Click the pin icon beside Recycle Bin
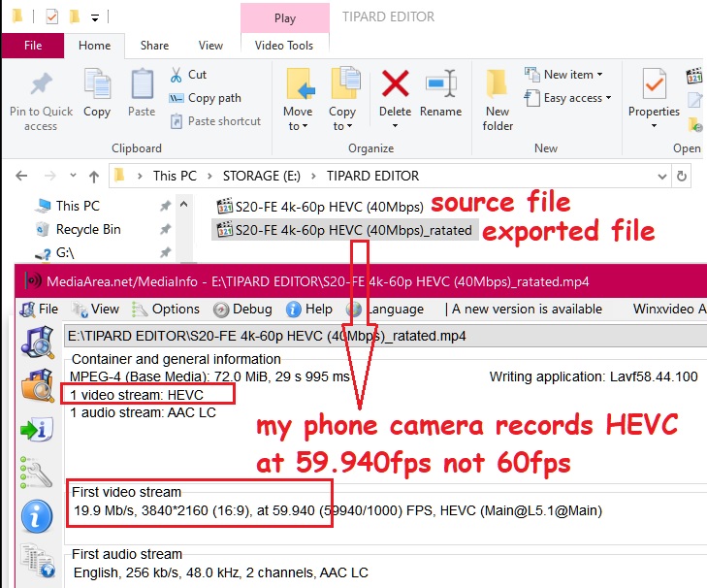Screen dimensions: 707x588 click(x=166, y=229)
